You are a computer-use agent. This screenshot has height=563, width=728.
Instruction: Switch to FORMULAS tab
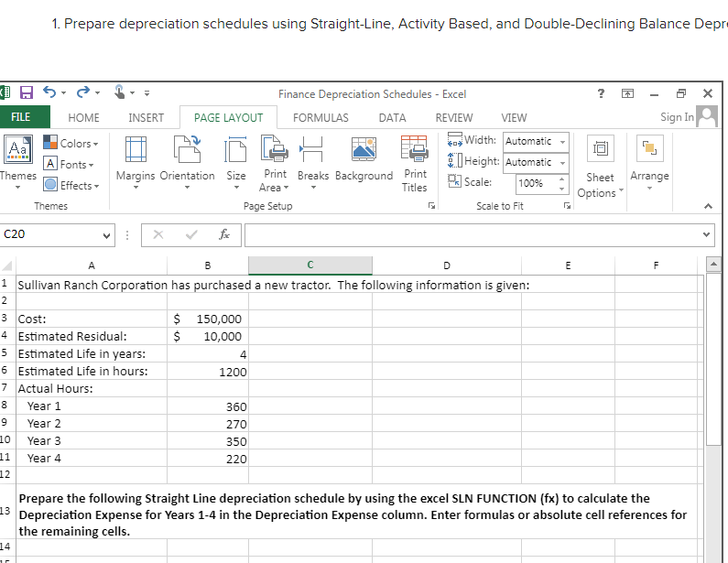point(321,118)
